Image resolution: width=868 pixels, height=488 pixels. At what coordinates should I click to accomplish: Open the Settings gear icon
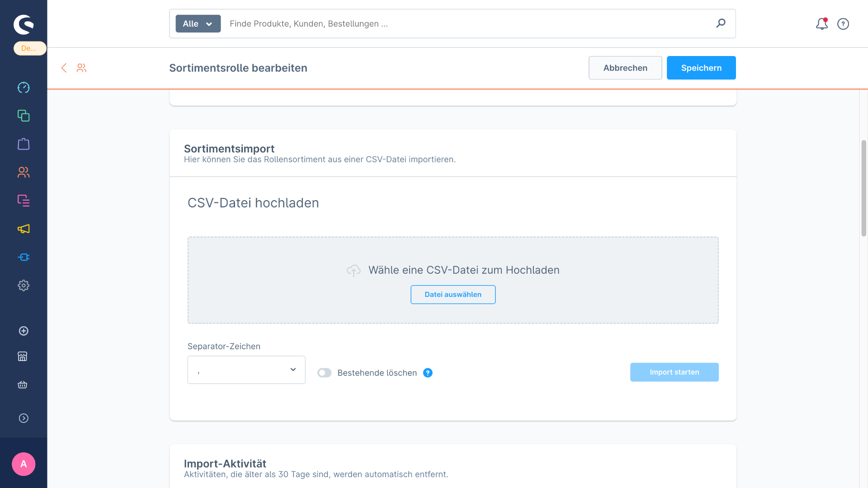click(x=24, y=286)
